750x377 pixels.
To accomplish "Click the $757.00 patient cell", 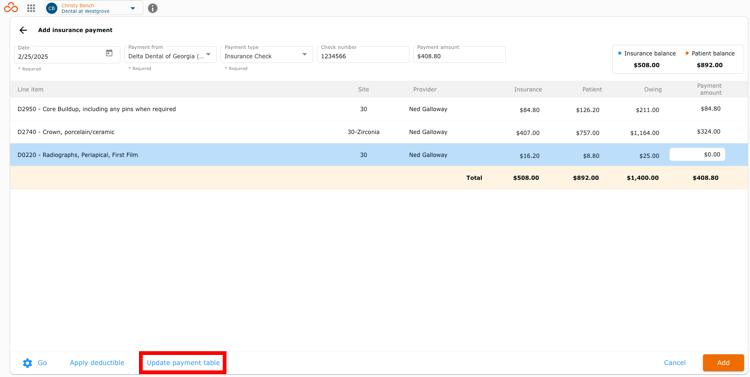I will (588, 133).
